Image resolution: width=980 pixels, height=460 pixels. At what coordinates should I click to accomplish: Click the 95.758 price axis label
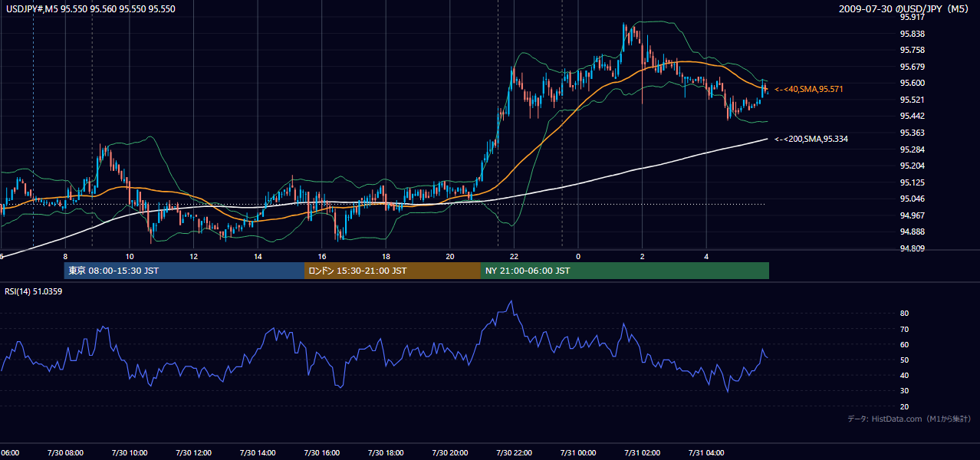[912, 50]
